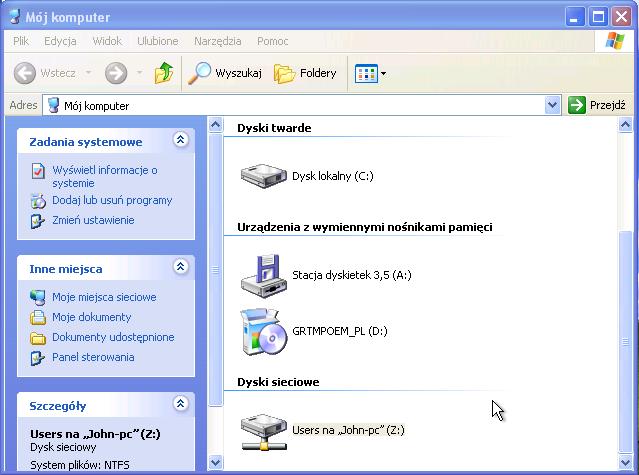Click the Windows flag logo

click(615, 41)
